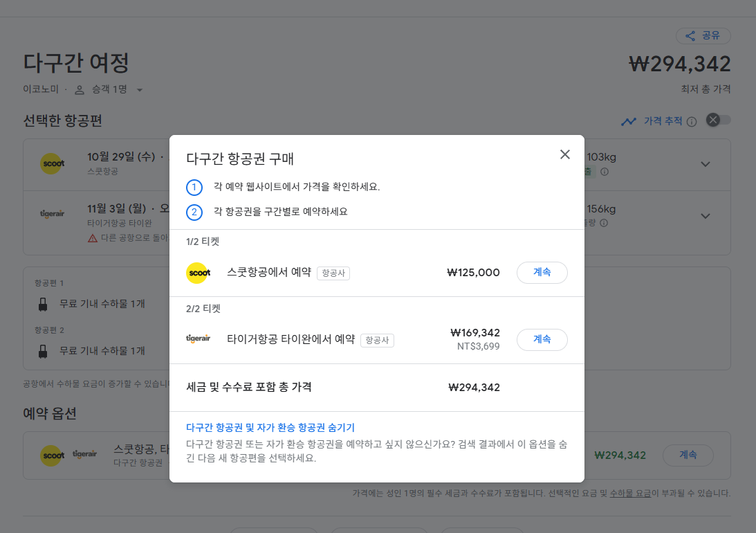Click the tigerair logo in ticket 2/2

(x=198, y=338)
